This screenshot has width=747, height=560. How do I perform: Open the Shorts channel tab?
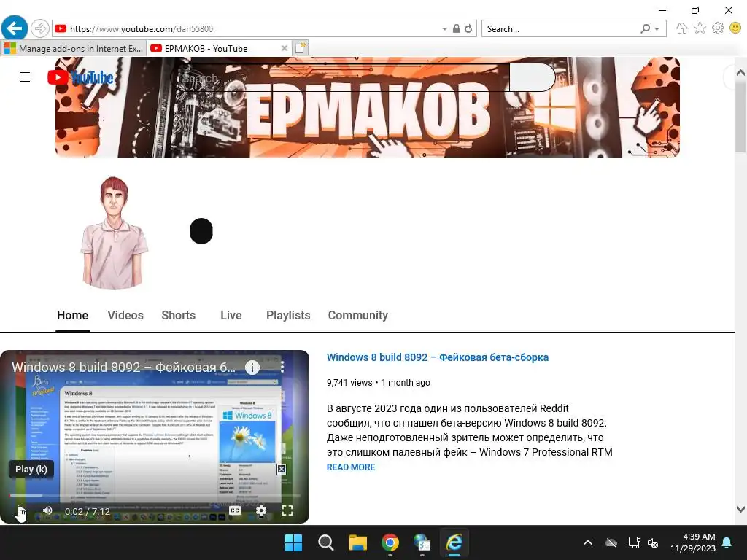point(179,315)
